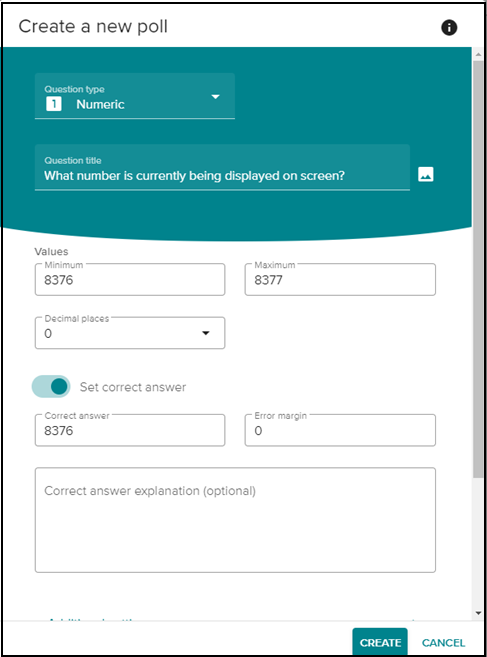Click the CREATE button
Screen dimensions: 487x657
(x=380, y=642)
